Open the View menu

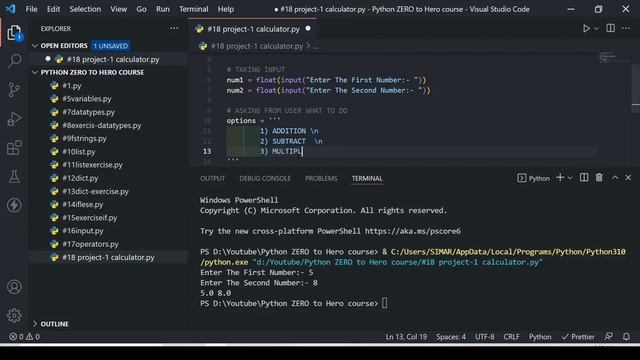click(118, 9)
